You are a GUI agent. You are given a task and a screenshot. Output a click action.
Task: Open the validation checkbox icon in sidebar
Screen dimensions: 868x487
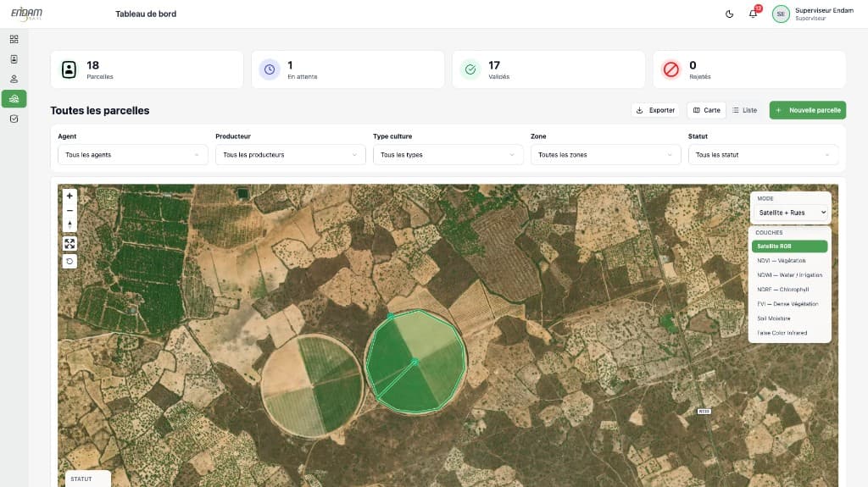point(14,119)
